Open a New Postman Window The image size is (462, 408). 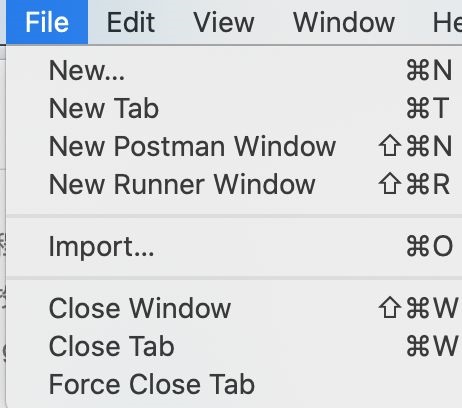(x=234, y=146)
